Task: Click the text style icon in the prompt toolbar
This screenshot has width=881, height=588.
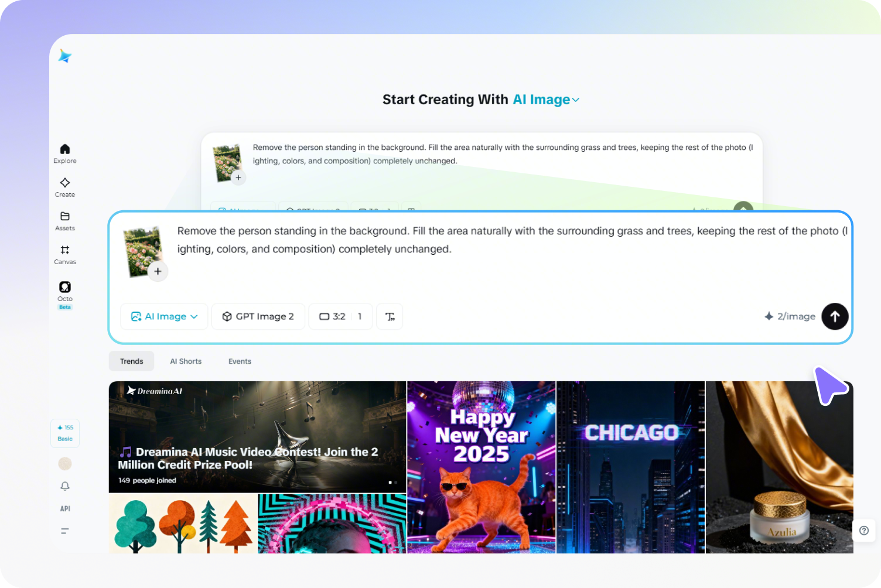Action: pyautogui.click(x=390, y=317)
